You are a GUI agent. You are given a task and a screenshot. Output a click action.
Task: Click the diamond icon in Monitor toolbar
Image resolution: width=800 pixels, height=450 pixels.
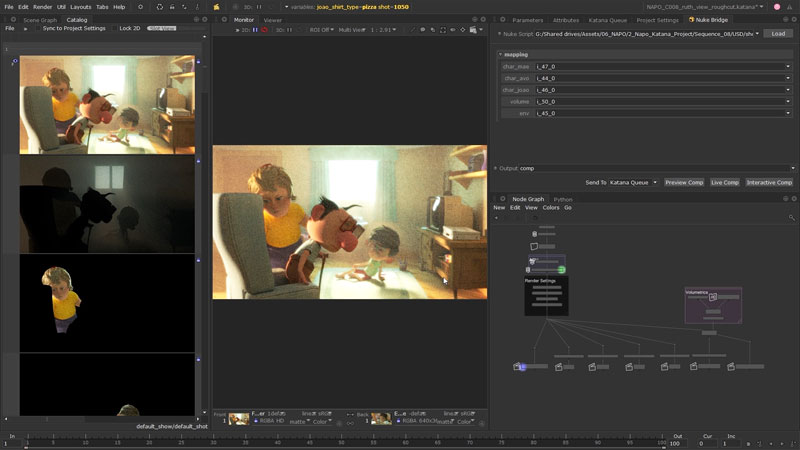463,30
